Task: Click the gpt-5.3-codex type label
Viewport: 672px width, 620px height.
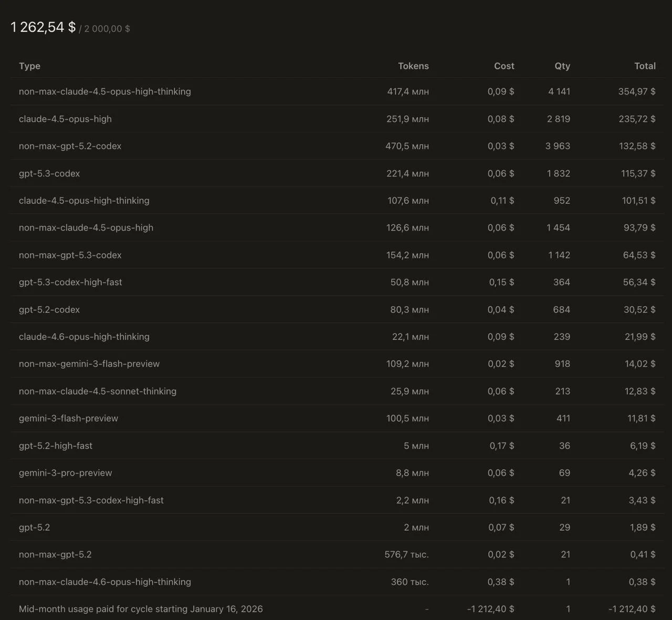Action: click(x=49, y=173)
